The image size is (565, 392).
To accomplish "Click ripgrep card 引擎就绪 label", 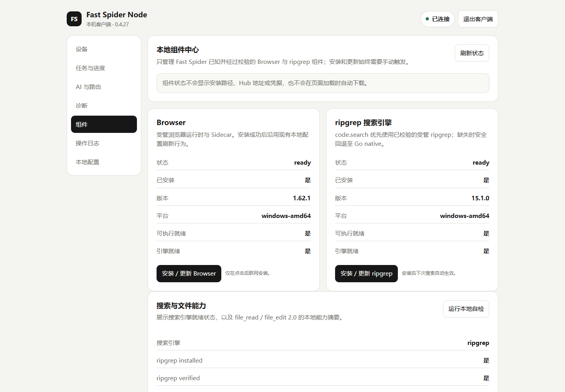I will click(x=347, y=251).
